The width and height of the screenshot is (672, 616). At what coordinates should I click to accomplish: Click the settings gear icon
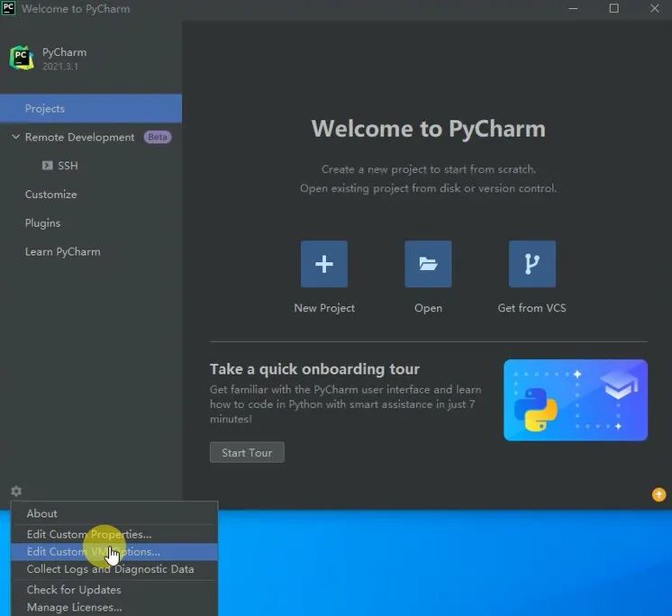click(x=16, y=491)
